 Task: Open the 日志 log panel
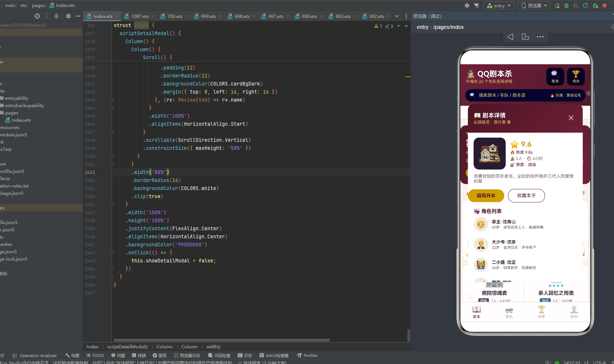click(245, 355)
